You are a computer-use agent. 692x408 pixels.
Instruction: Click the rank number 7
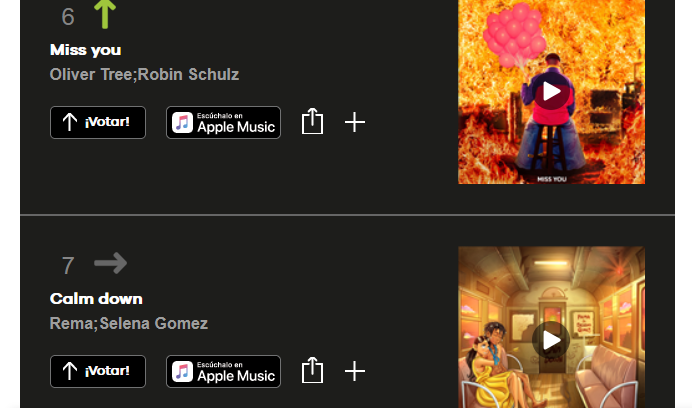point(68,266)
